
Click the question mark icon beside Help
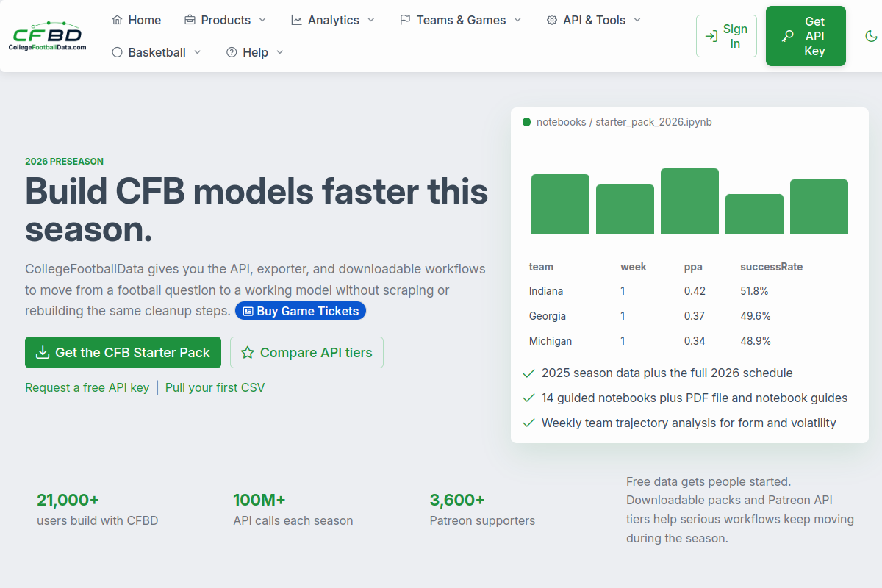pyautogui.click(x=232, y=52)
